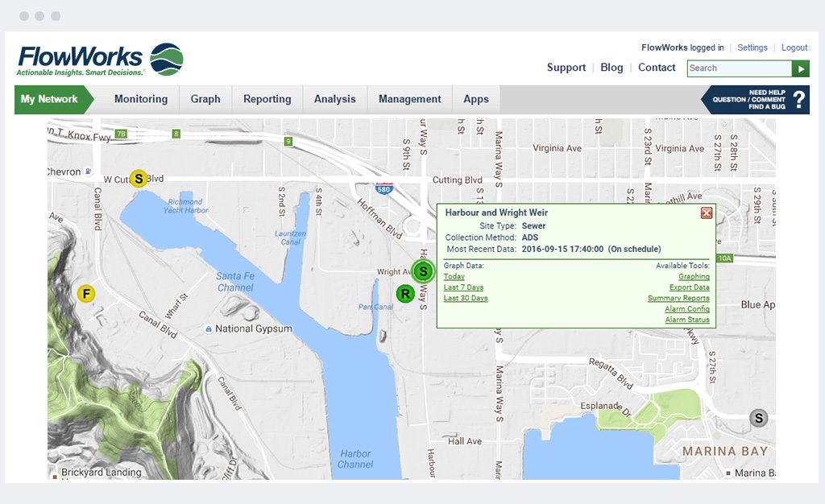Open the Apps tab

pyautogui.click(x=476, y=99)
